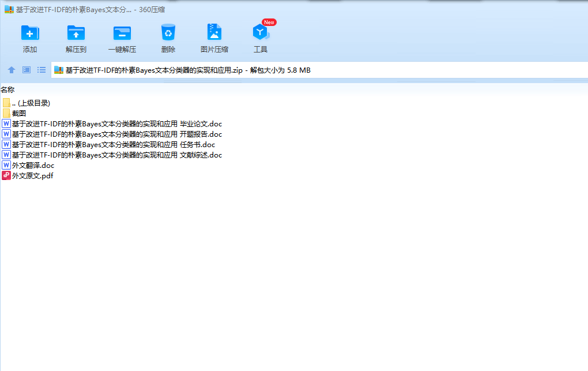Select the 截图 folder icon
Image resolution: width=588 pixels, height=371 pixels.
(6, 113)
